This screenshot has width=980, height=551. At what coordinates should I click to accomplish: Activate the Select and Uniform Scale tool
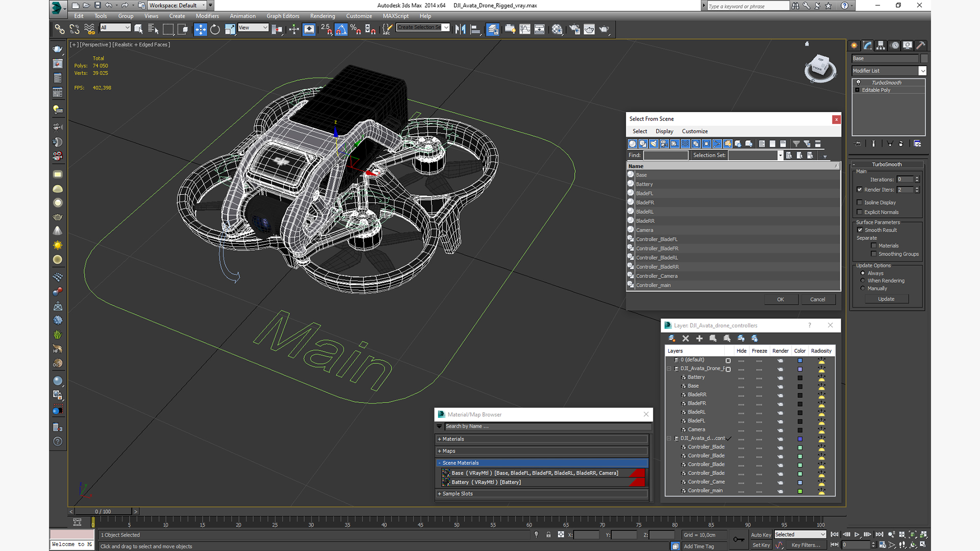tap(230, 29)
